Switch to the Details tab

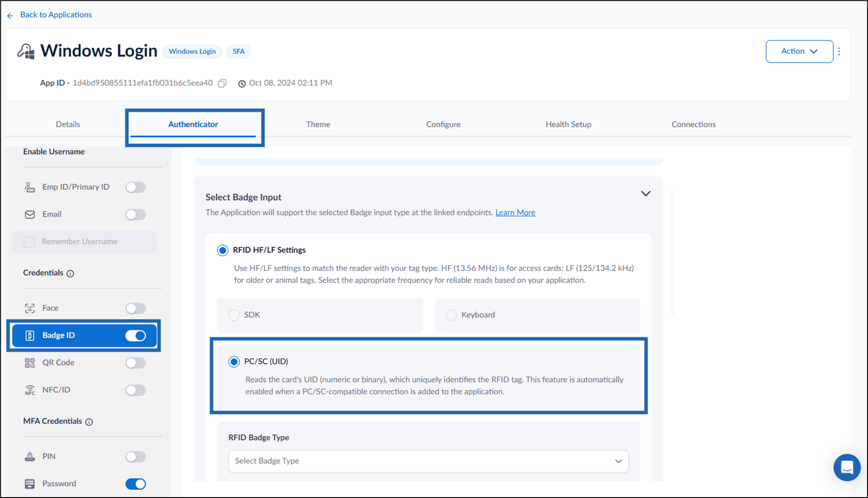(x=68, y=124)
